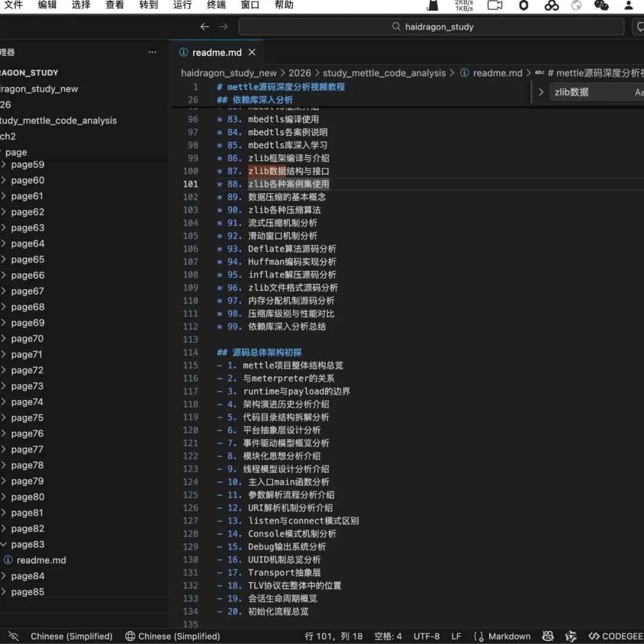The width and height of the screenshot is (644, 644).
Task: Expand the page68 folder
Action: pos(27,307)
